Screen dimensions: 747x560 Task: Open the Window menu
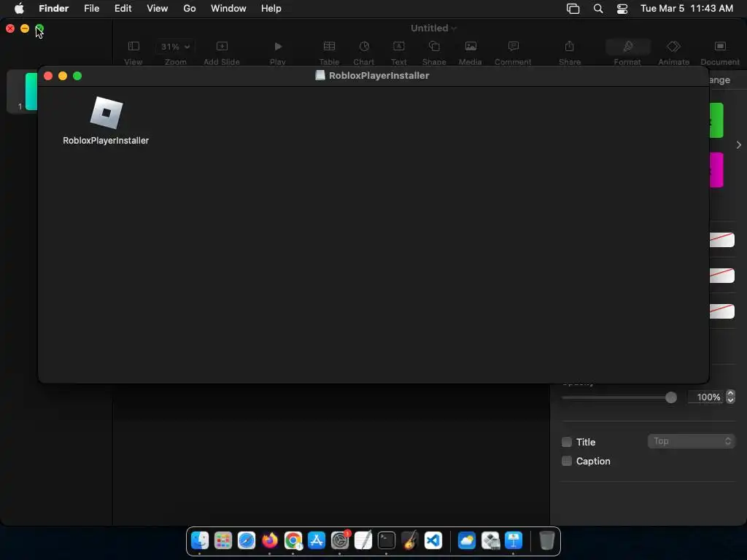coord(228,9)
